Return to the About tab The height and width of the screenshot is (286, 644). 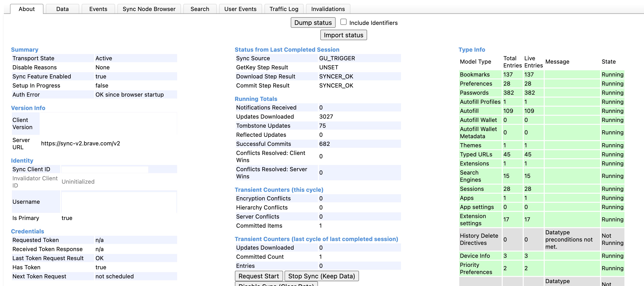click(26, 9)
